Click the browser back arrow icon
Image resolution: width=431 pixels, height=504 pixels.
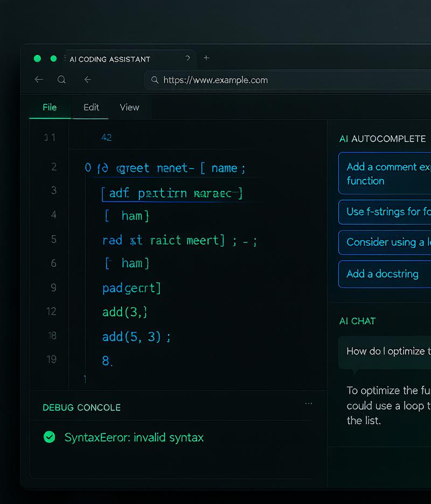click(39, 79)
